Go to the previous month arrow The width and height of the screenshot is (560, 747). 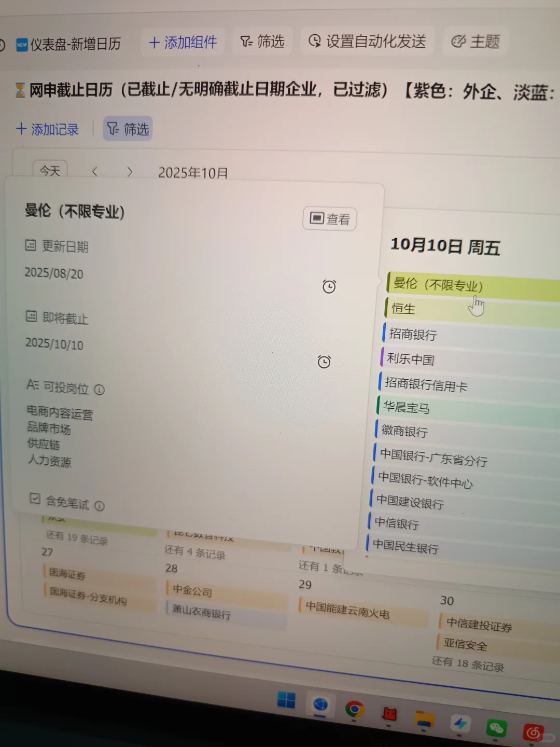(94, 171)
